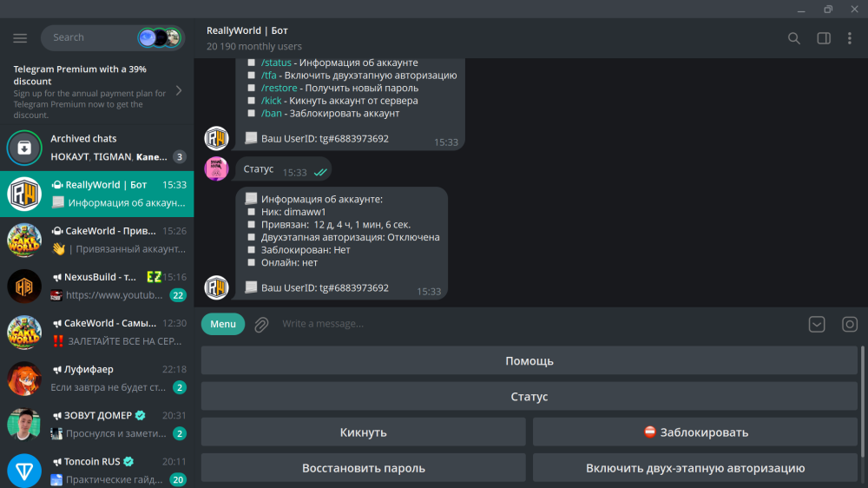Restore down the Telegram window
The height and width of the screenshot is (488, 868).
(828, 9)
